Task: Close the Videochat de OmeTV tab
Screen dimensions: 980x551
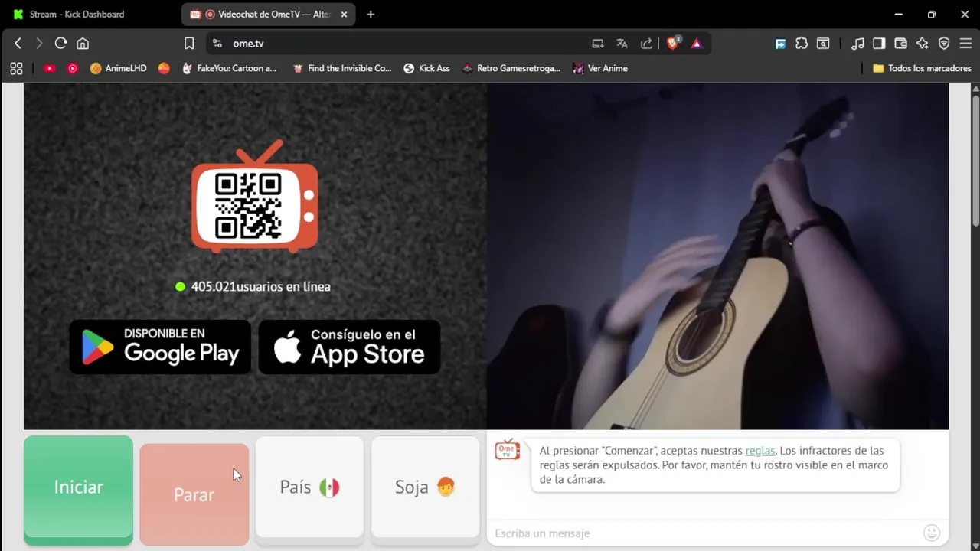Action: pos(344,15)
